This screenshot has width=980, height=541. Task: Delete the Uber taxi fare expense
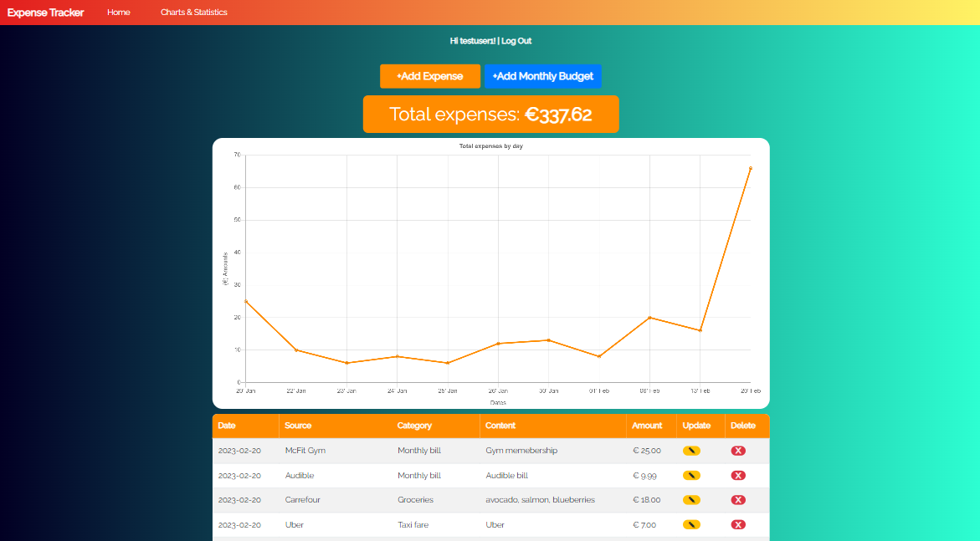[738, 525]
